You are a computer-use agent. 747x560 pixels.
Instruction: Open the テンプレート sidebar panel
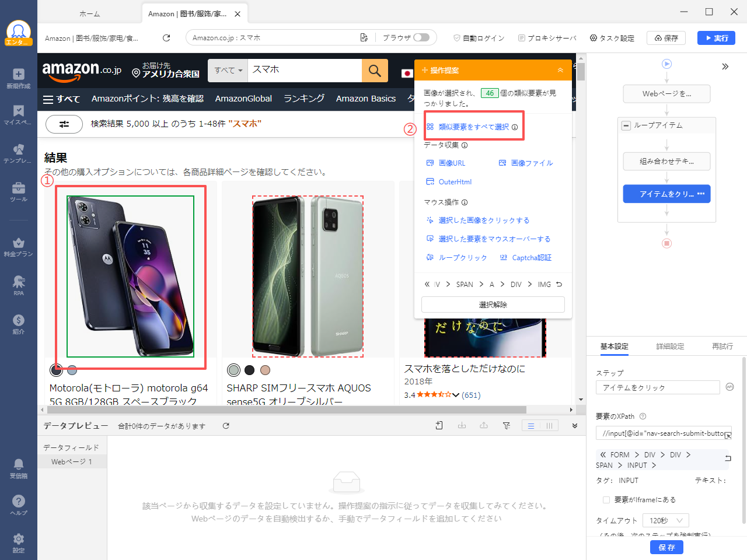point(18,153)
